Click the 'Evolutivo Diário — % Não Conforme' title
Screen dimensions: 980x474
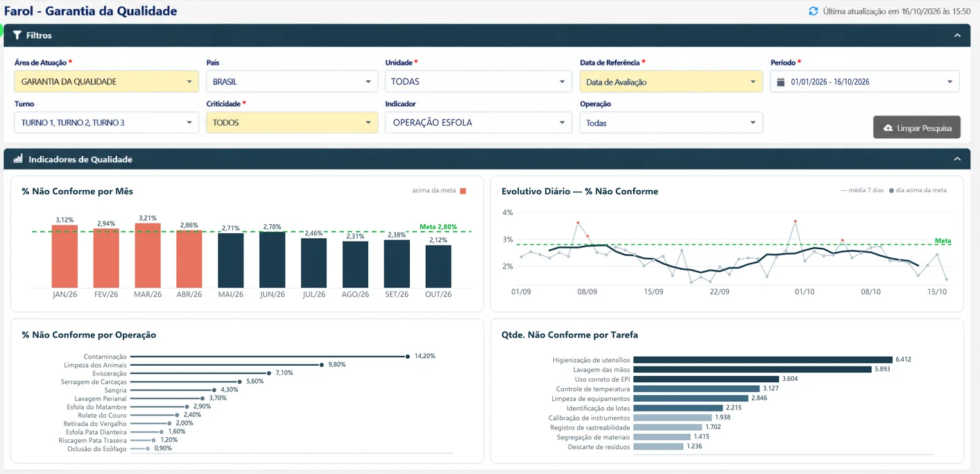click(x=580, y=192)
